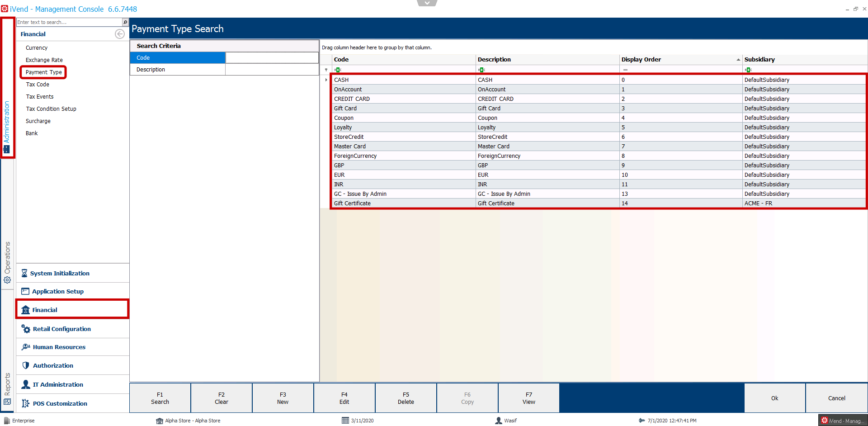Expand the top center chevron handle

427,3
